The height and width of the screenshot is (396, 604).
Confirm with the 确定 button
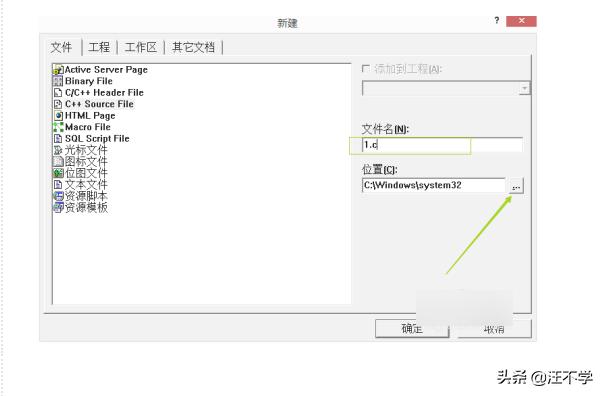412,329
